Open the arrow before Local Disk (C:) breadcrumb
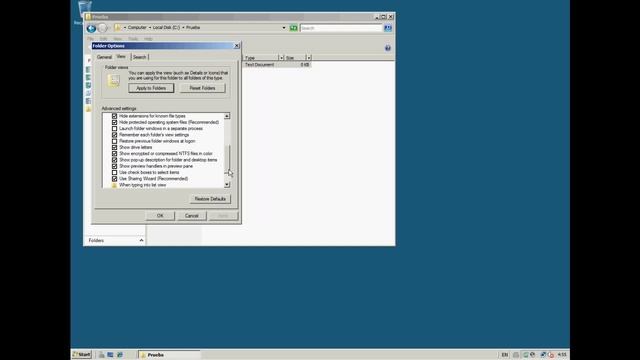This screenshot has width=640, height=360. coord(150,27)
